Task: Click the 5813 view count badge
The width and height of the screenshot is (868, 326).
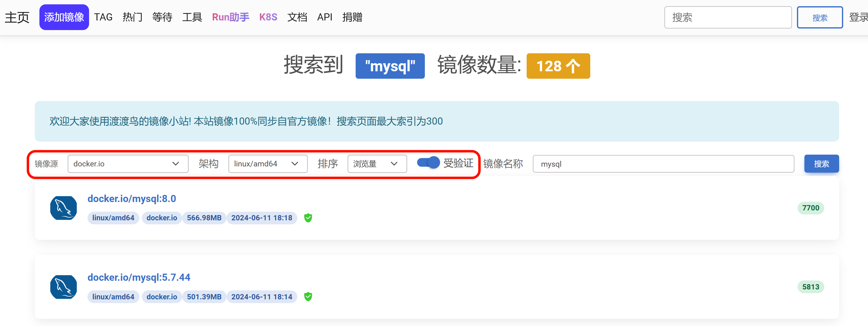Action: point(810,287)
